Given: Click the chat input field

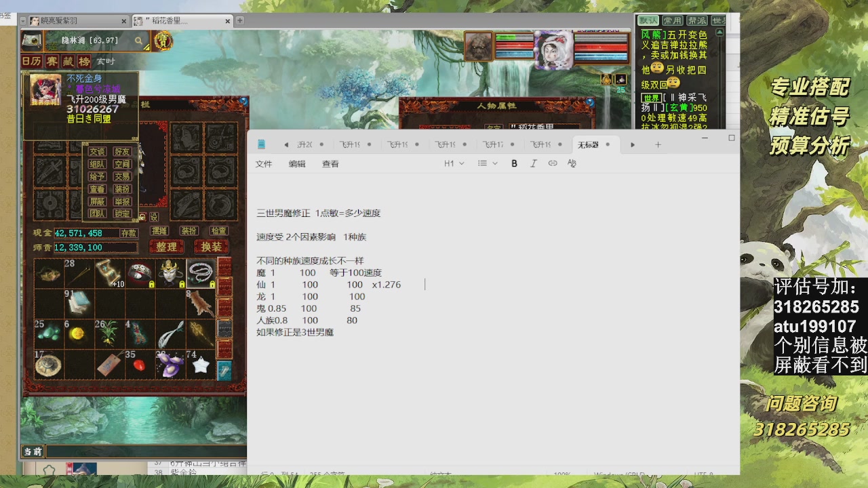Looking at the screenshot, I should 146,451.
